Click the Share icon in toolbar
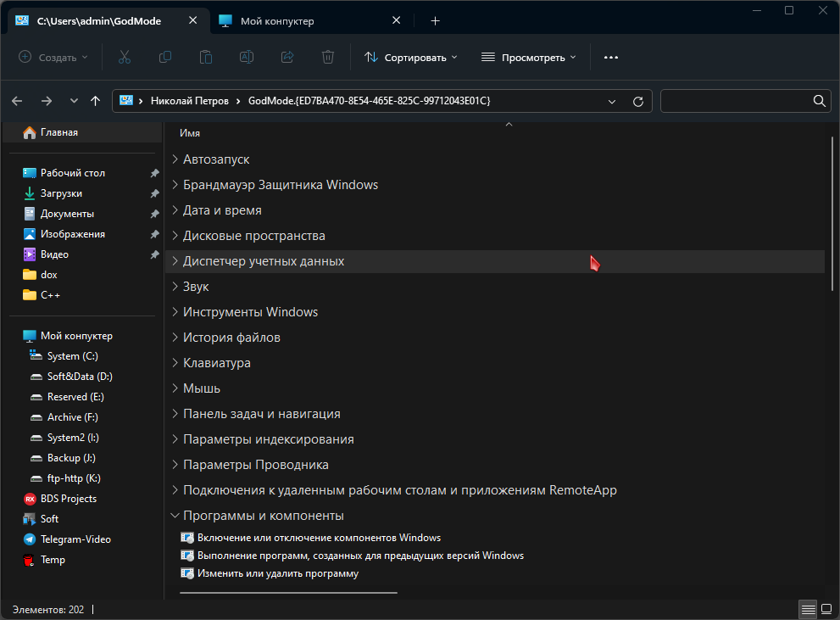This screenshot has height=620, width=840. [287, 58]
